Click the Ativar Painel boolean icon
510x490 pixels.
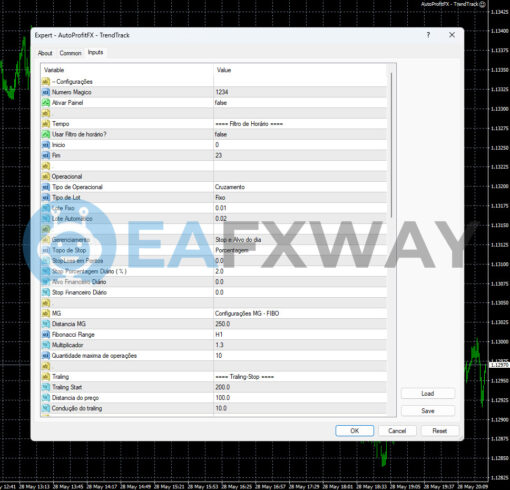pyautogui.click(x=46, y=103)
